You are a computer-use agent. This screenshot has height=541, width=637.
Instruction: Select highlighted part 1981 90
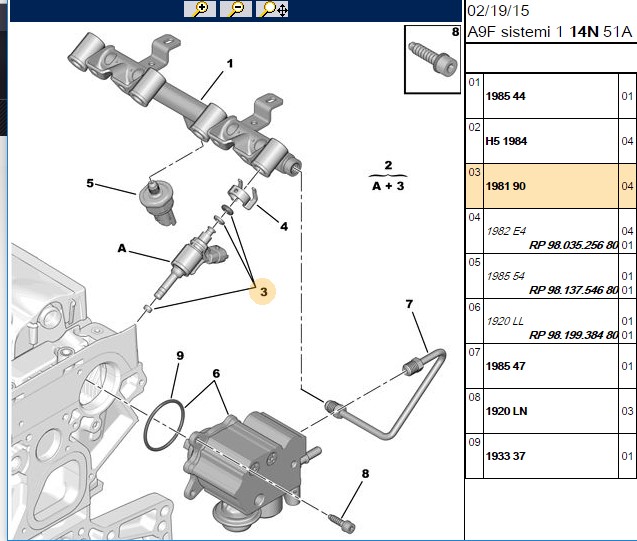pyautogui.click(x=505, y=186)
